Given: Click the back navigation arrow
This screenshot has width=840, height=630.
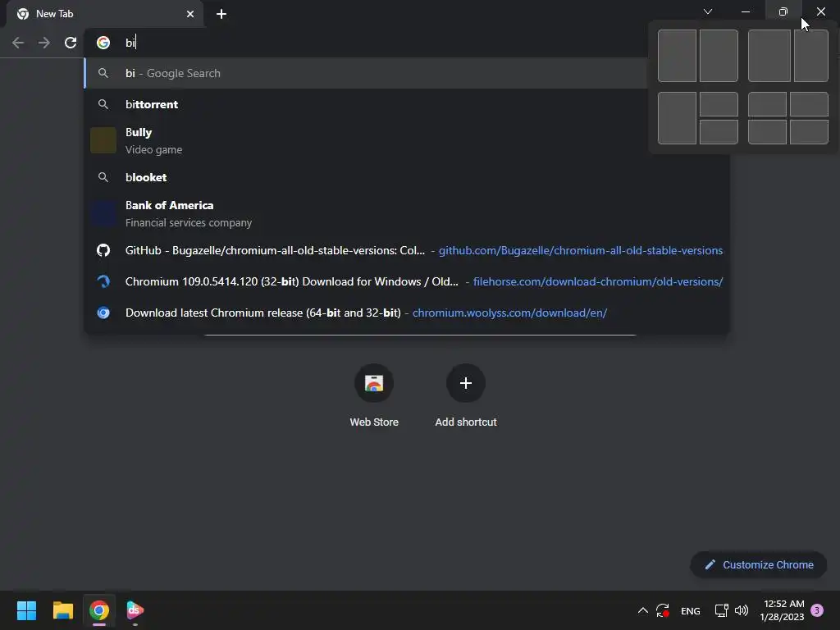Looking at the screenshot, I should pos(18,43).
